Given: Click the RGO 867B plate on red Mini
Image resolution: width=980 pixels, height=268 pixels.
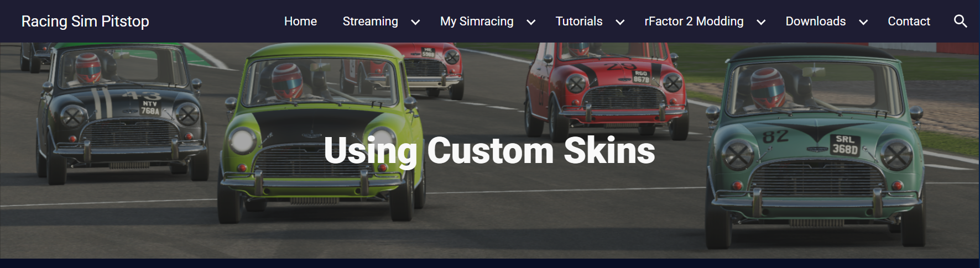Looking at the screenshot, I should pos(641,77).
